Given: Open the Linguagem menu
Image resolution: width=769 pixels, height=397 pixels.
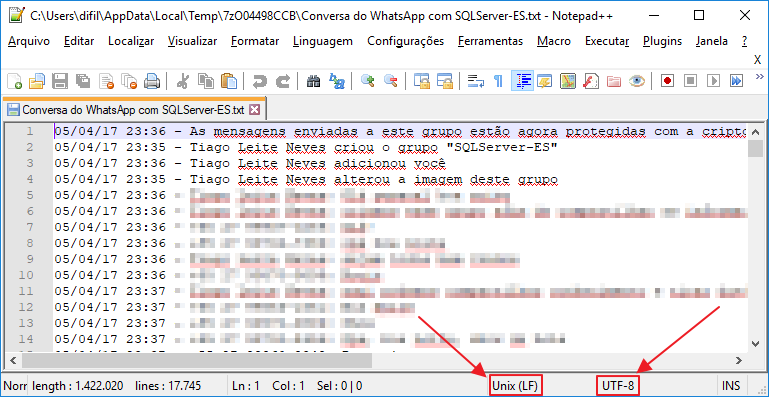Looking at the screenshot, I should tap(323, 41).
